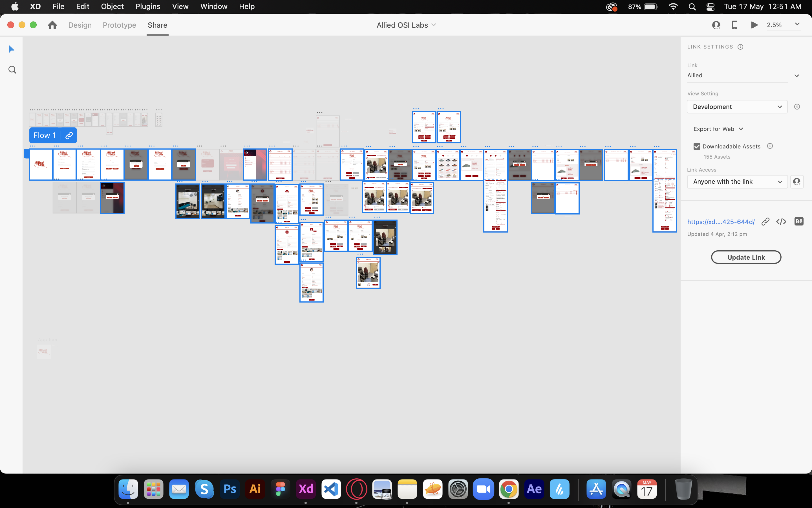This screenshot has width=812, height=508.
Task: Open Chrome from the dock
Action: [x=509, y=489]
